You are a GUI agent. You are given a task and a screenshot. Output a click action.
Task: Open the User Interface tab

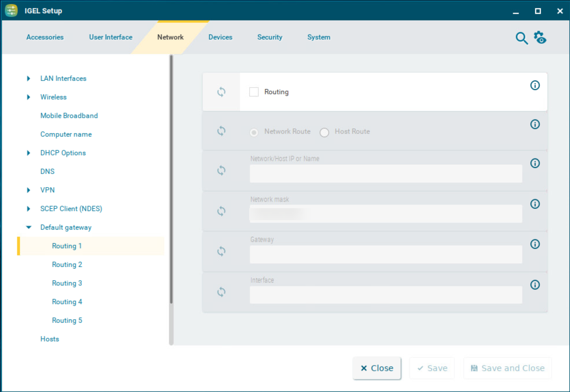(x=111, y=37)
